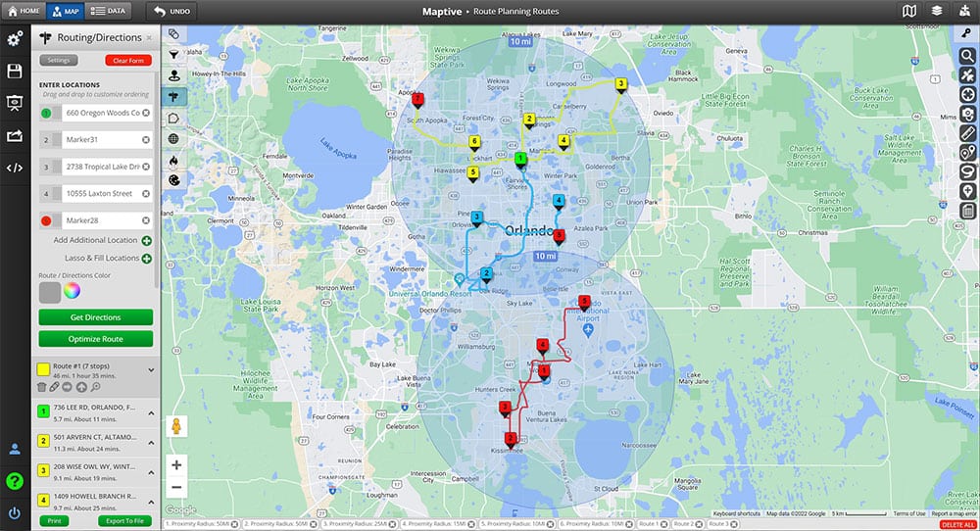Click Export To File button
Image resolution: width=980 pixels, height=531 pixels.
(124, 520)
